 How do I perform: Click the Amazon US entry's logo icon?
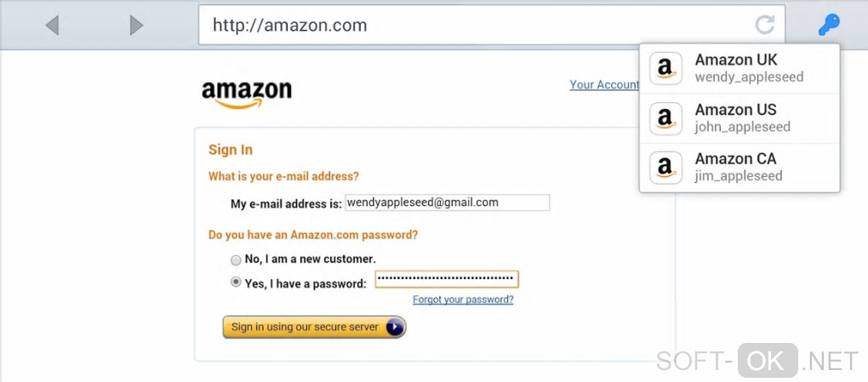point(665,118)
